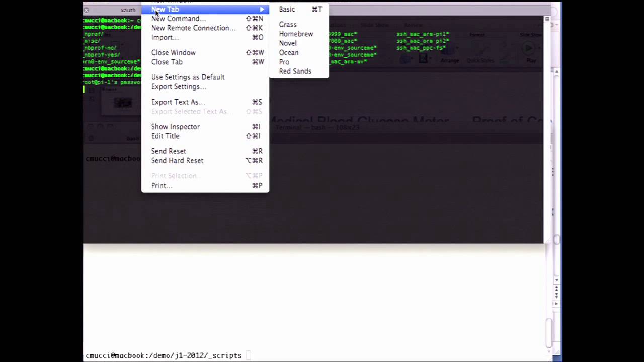Click Import... in the menu
The height and width of the screenshot is (362, 644).
click(205, 38)
